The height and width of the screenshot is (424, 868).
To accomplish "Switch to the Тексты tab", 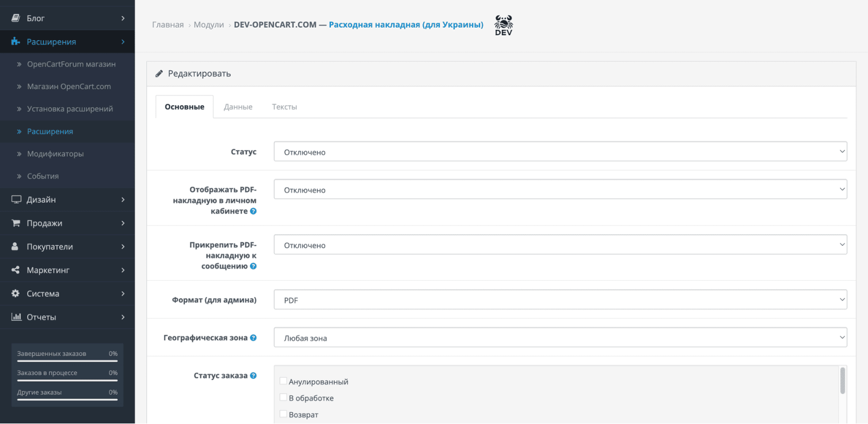I will (284, 107).
